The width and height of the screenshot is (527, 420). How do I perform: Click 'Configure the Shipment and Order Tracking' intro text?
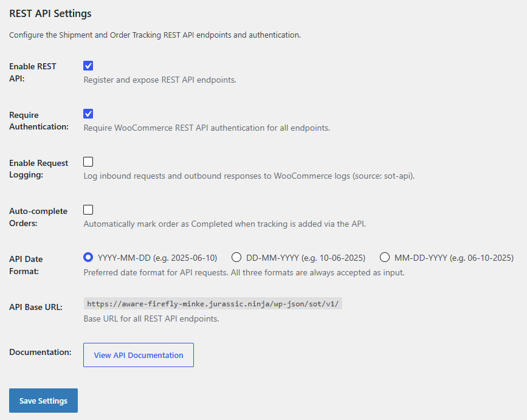pyautogui.click(x=155, y=35)
